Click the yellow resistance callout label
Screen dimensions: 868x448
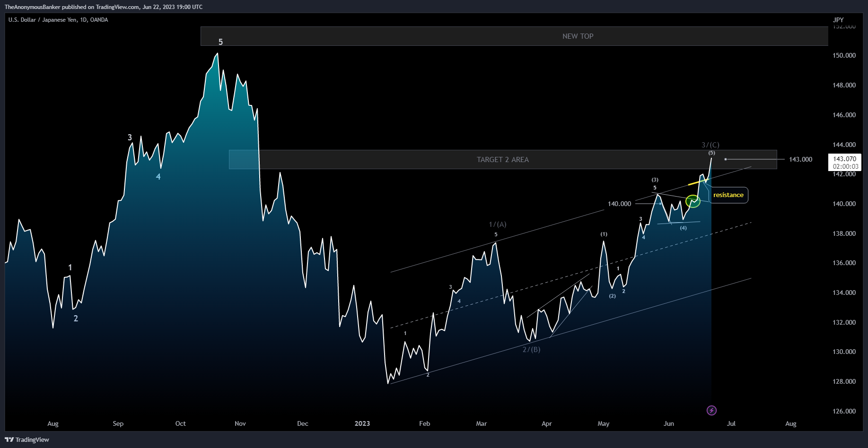coord(728,195)
